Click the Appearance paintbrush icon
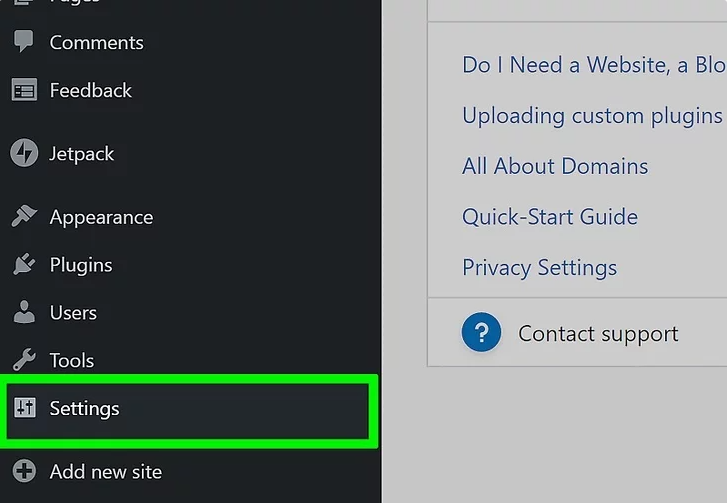This screenshot has width=727, height=503. click(24, 216)
